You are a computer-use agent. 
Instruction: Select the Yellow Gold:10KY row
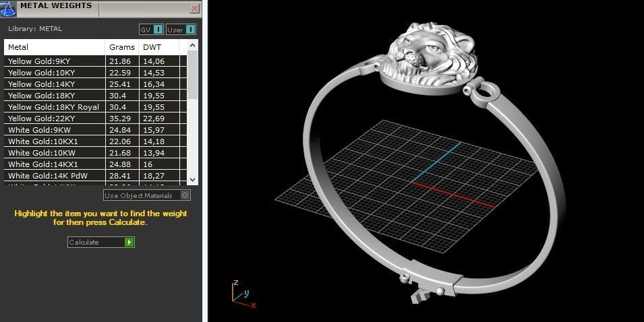[x=95, y=73]
